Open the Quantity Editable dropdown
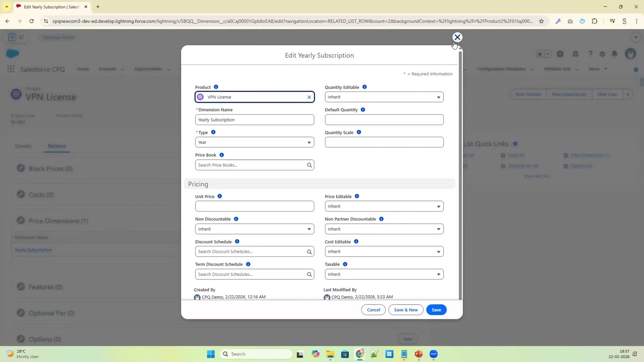Screen dimensions: 644x362 384,97
